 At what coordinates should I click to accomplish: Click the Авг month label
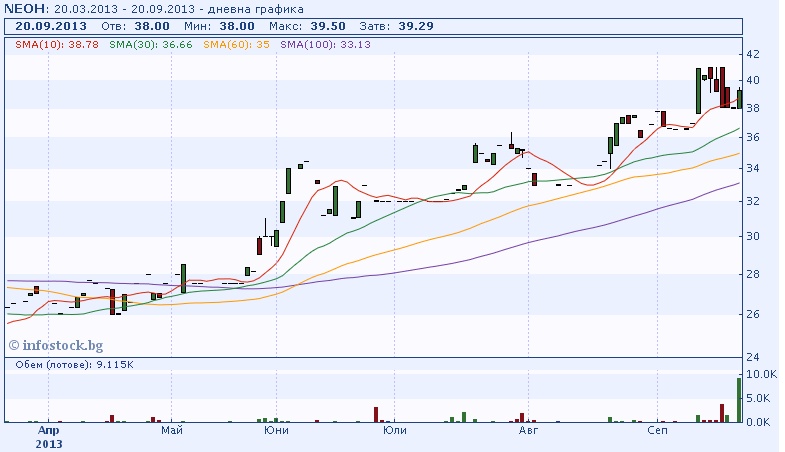528,430
